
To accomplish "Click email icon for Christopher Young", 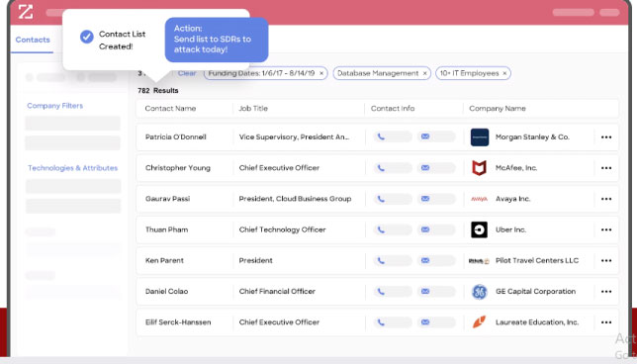I will 425,167.
